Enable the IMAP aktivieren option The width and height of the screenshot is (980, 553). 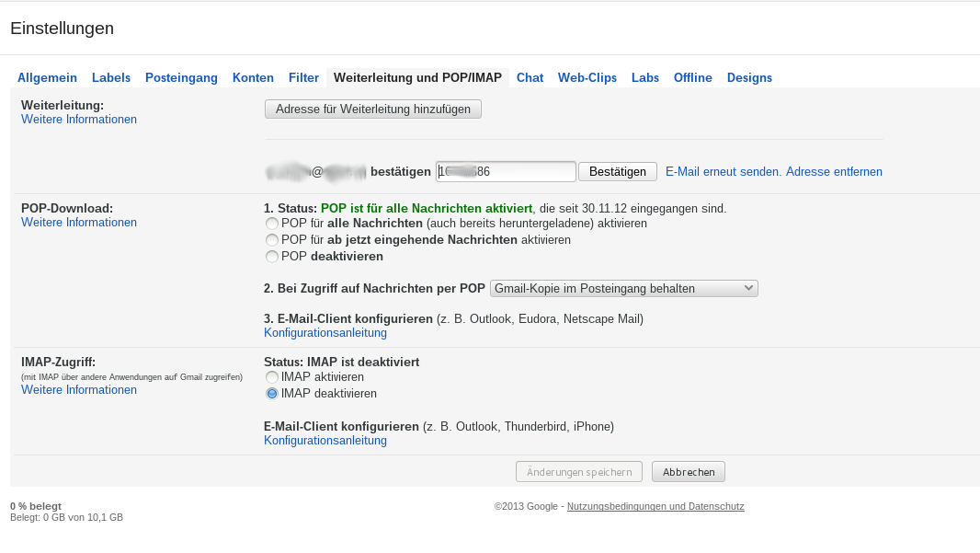tap(271, 377)
